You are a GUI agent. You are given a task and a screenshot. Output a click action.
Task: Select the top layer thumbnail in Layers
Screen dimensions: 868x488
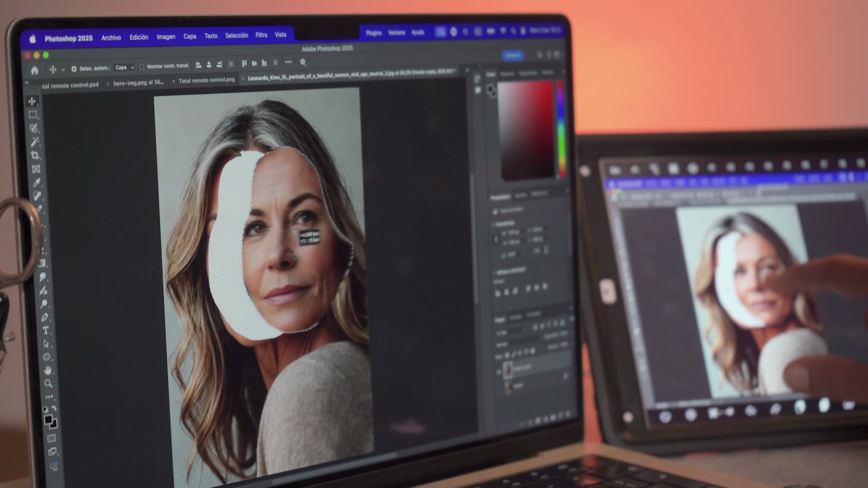click(x=508, y=370)
